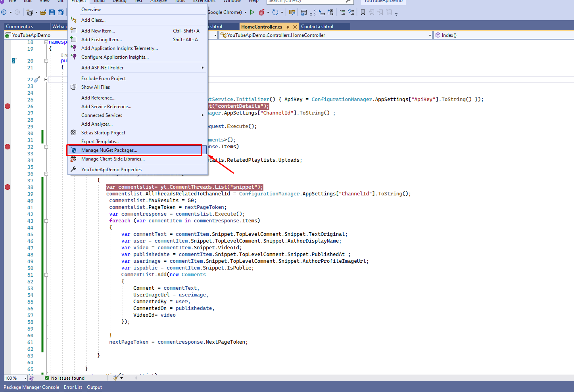Collapse the foreach block at line 43
The height and width of the screenshot is (392, 574).
[x=46, y=221]
